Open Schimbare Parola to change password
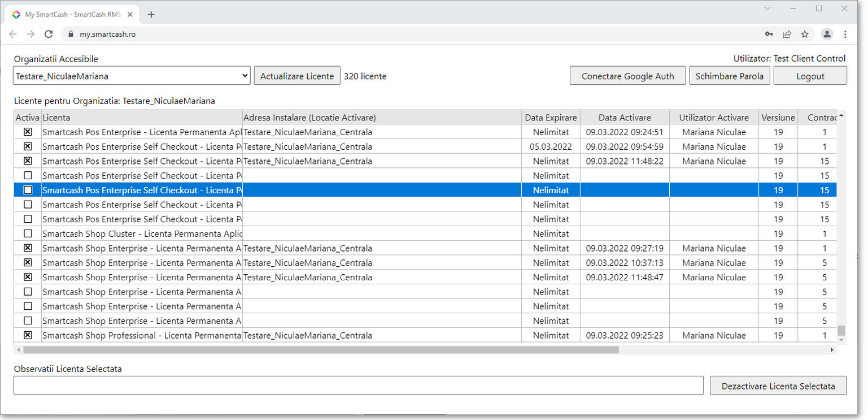Screen dimensions: 868x420 click(730, 76)
